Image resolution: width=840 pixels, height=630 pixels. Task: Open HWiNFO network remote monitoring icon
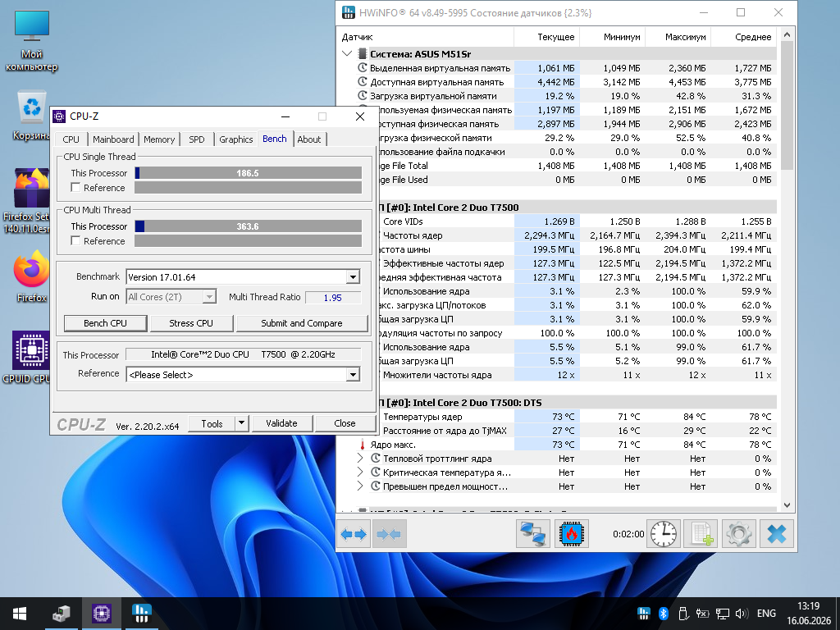pyautogui.click(x=533, y=533)
